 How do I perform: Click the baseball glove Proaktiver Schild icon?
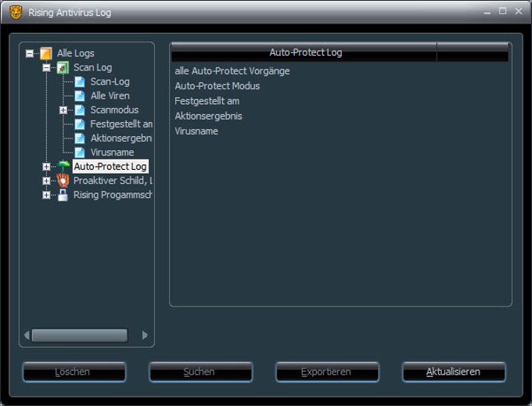pyautogui.click(x=63, y=181)
